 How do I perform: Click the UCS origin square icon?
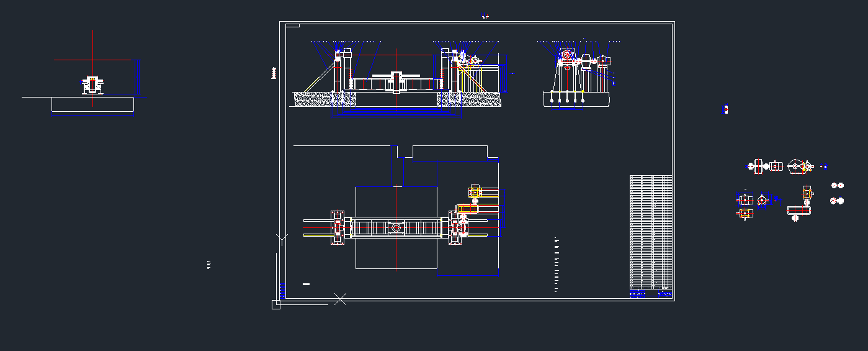276,304
